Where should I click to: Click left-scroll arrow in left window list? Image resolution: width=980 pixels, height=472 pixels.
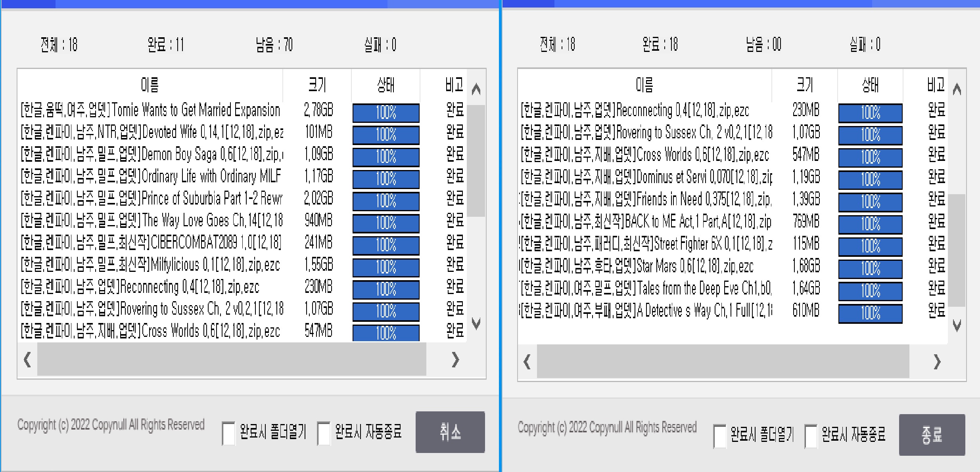27,360
